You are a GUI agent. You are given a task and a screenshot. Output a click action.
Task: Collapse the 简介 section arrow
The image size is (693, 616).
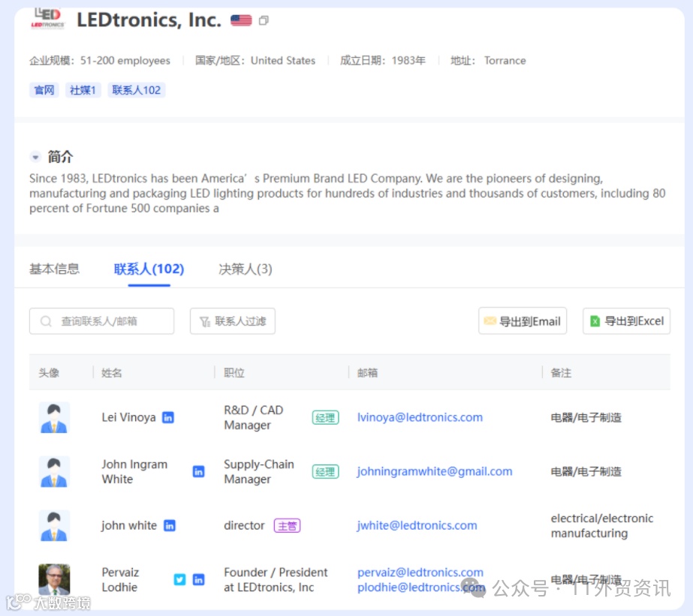pyautogui.click(x=36, y=157)
